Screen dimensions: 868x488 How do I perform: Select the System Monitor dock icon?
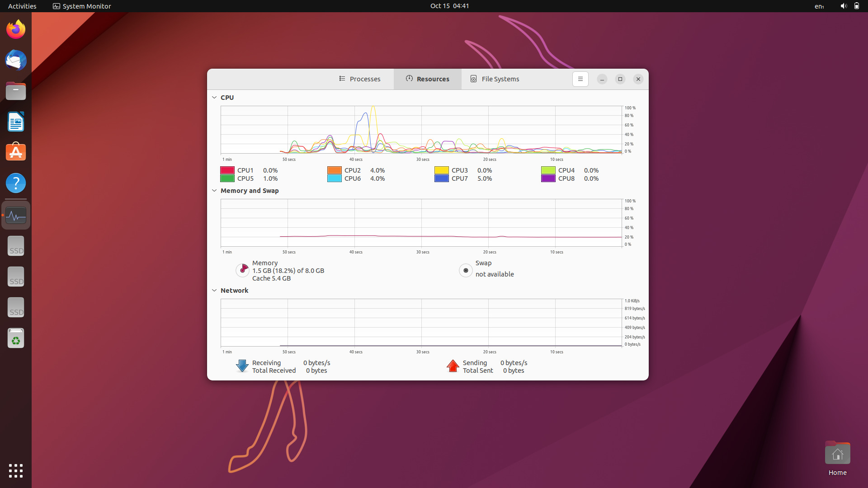coord(15,216)
